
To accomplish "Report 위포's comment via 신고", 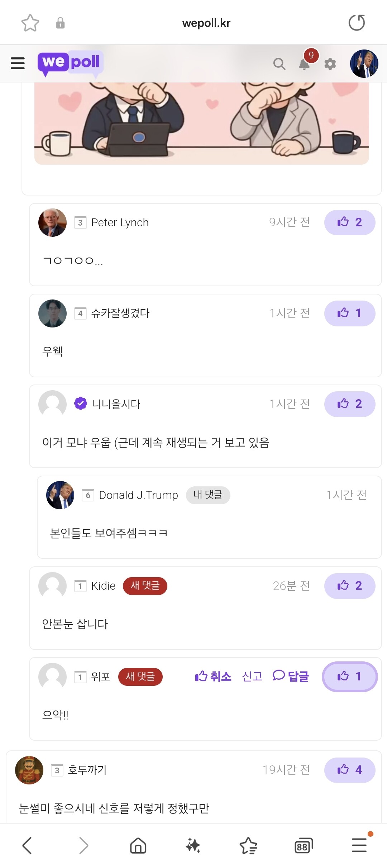I will tap(252, 676).
